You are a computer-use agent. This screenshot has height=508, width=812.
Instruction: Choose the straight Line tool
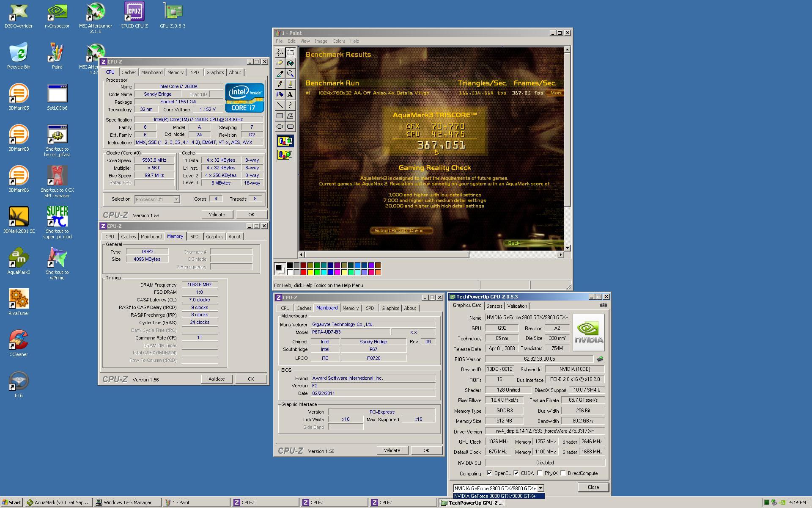tap(280, 105)
